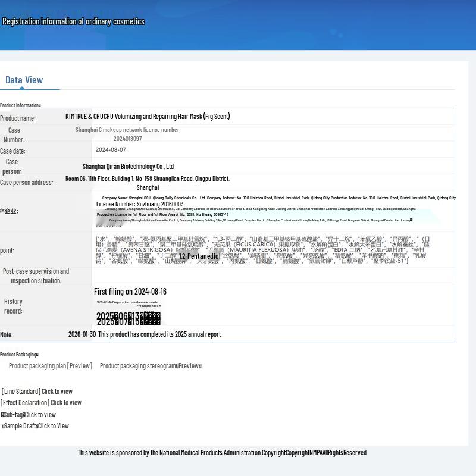
Task: Select the 2026-01-30 annual report note
Action: [145, 334]
